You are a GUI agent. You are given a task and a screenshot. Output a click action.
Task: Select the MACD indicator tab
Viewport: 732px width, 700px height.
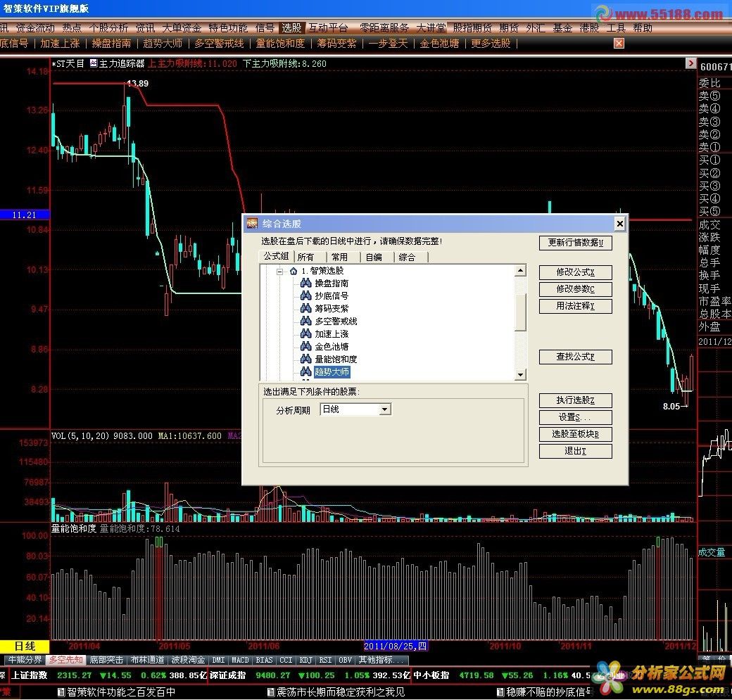(240, 660)
